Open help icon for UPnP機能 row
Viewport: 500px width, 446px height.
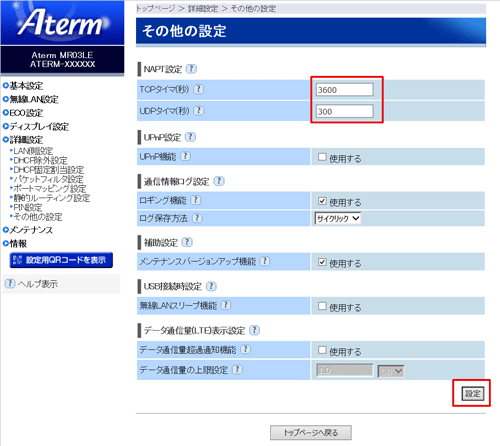pos(185,156)
